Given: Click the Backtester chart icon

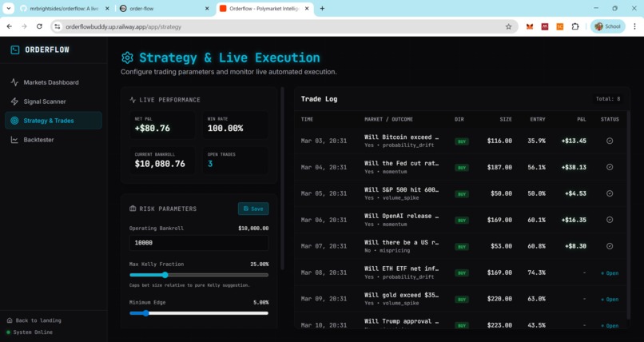Looking at the screenshot, I should [14, 140].
